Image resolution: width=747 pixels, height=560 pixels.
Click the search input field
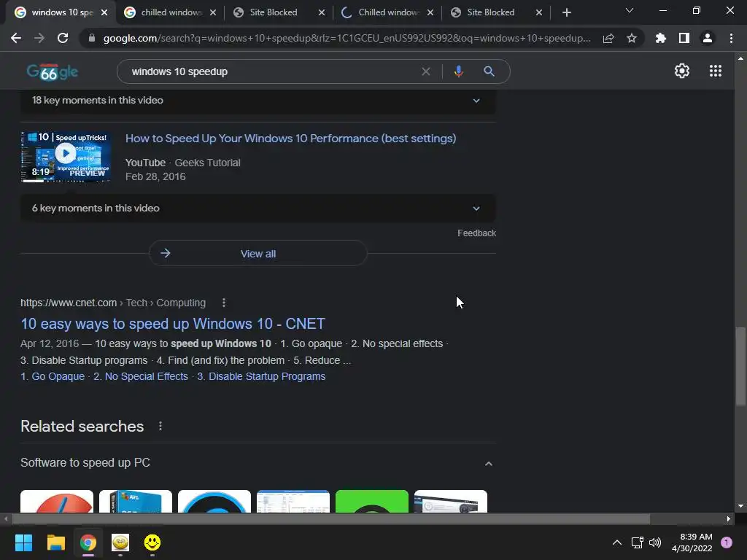tap(271, 71)
